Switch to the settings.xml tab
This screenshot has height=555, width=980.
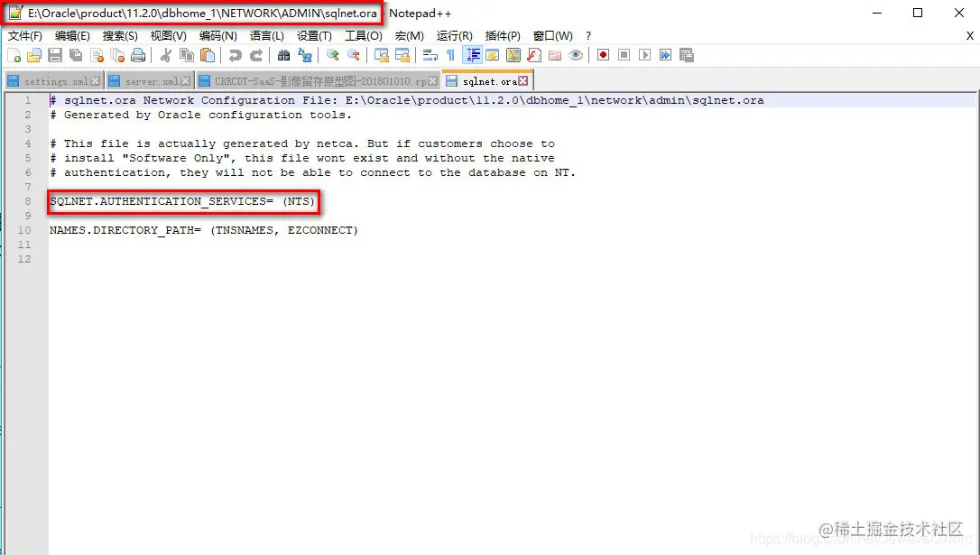click(x=54, y=81)
